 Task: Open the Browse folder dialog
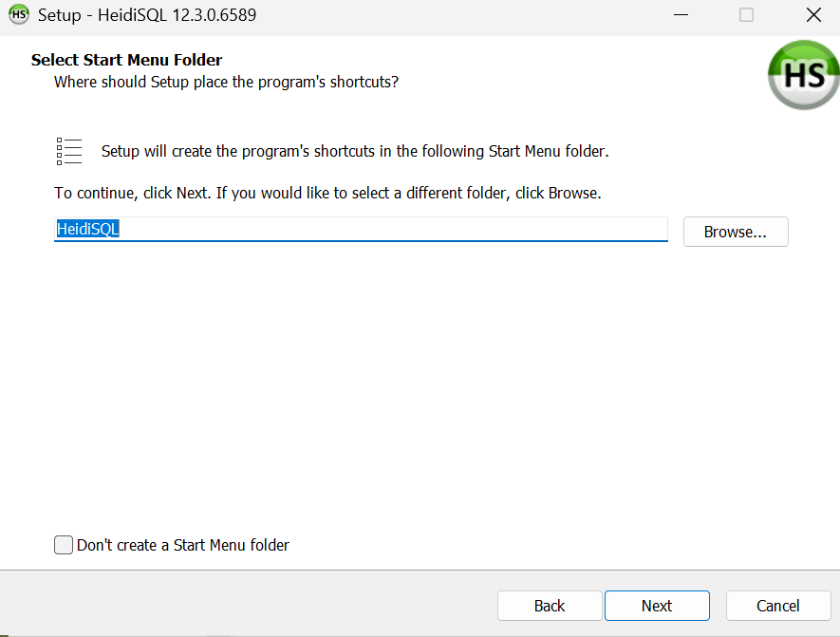click(x=736, y=232)
